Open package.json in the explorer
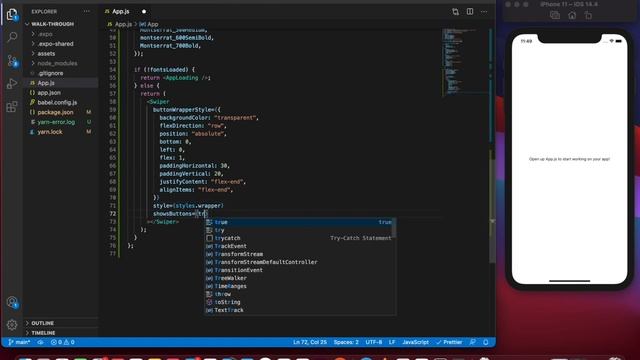The width and height of the screenshot is (640, 360). click(x=56, y=112)
